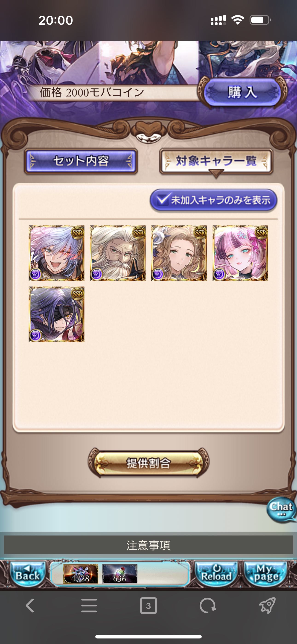Select the curly brown-haired SSR character
297x644 pixels.
point(179,253)
